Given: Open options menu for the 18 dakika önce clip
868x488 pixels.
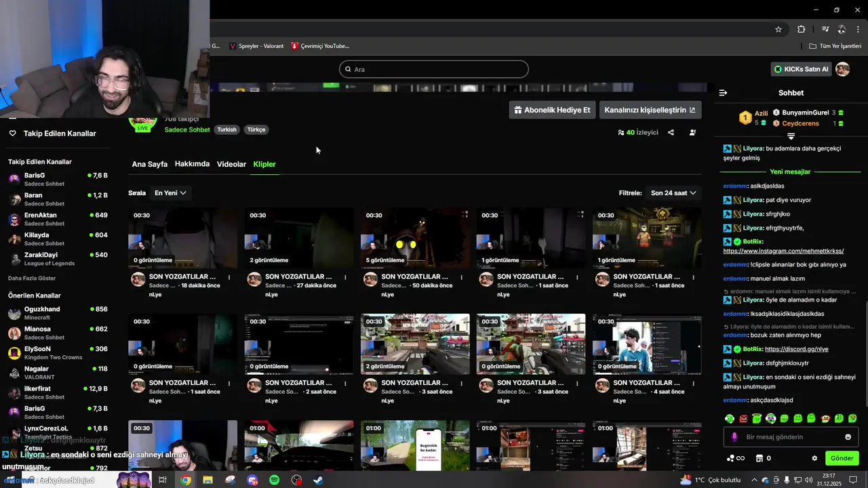Looking at the screenshot, I should tap(229, 277).
